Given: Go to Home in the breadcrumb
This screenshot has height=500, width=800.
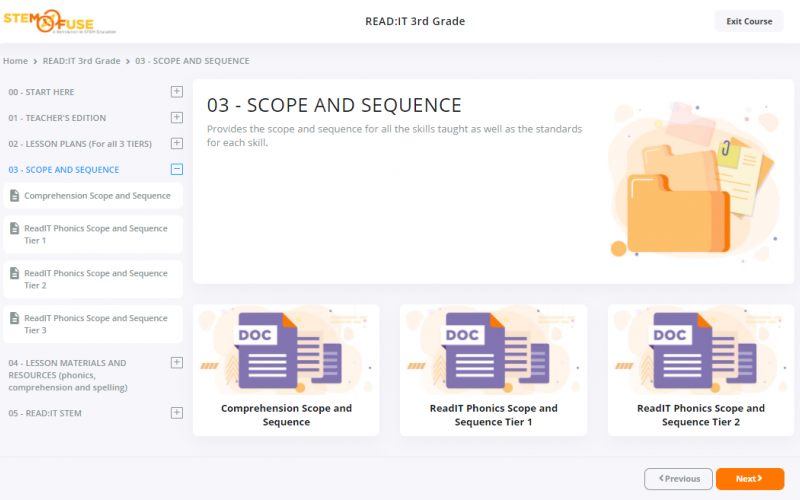Looking at the screenshot, I should tap(15, 61).
